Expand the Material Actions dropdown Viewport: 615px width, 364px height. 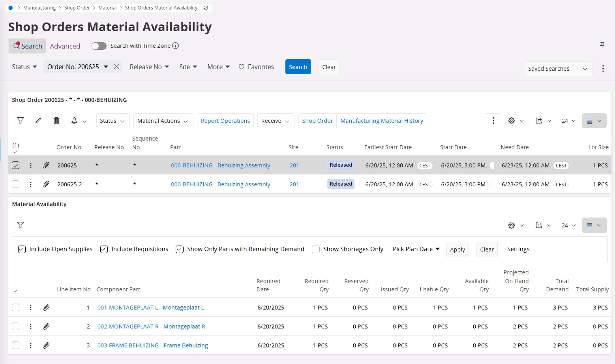click(163, 121)
